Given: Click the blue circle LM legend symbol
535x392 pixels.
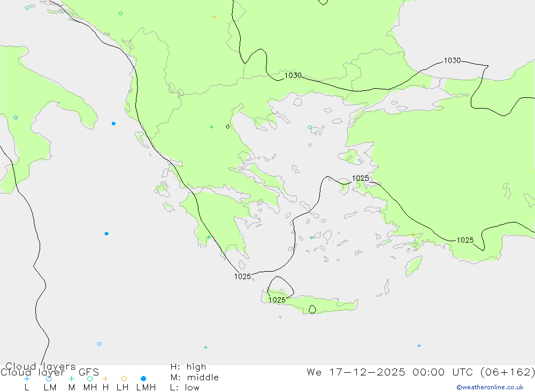Looking at the screenshot, I should 49,379.
